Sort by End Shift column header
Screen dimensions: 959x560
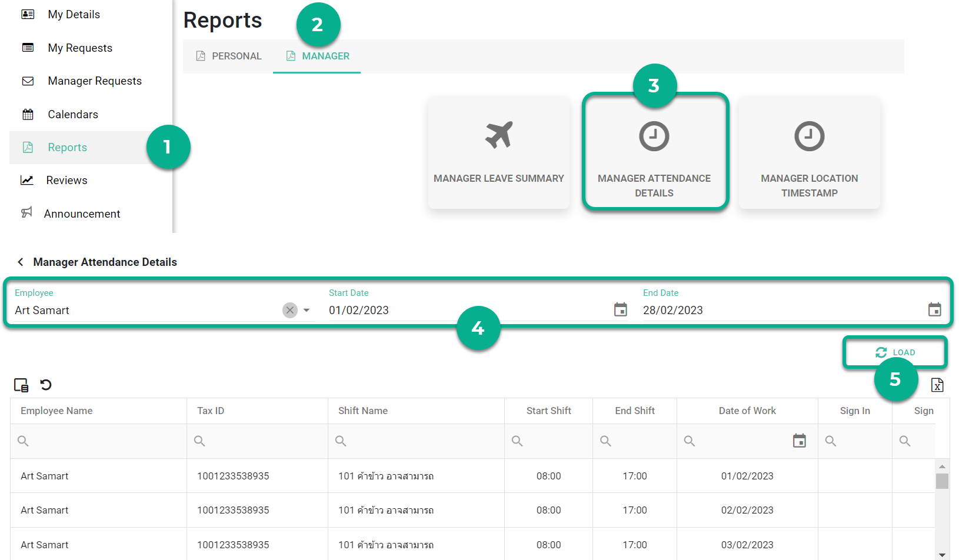click(635, 411)
